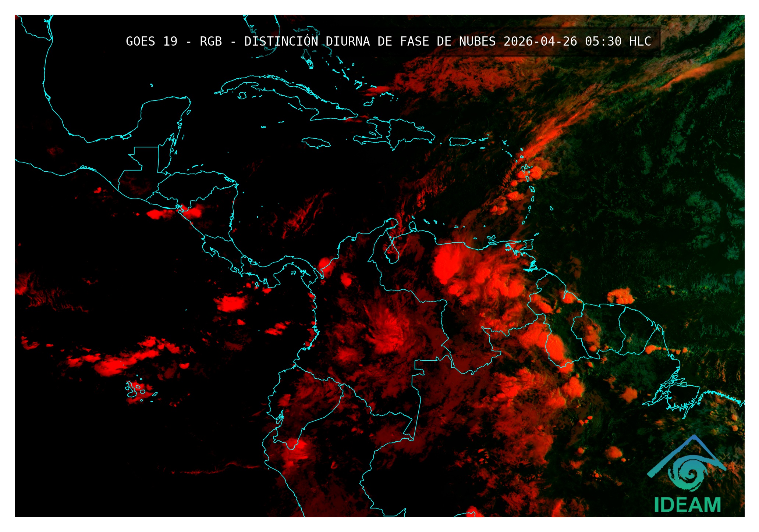Screen dimensions: 759x532
Task: Click the 05:30 HLC time stamp
Action: click(x=618, y=42)
